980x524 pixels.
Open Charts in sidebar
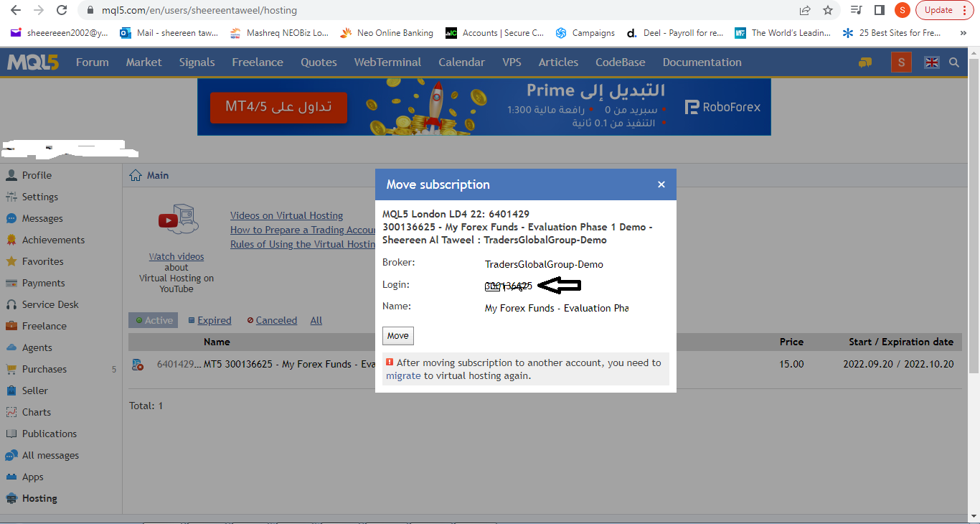(x=37, y=412)
